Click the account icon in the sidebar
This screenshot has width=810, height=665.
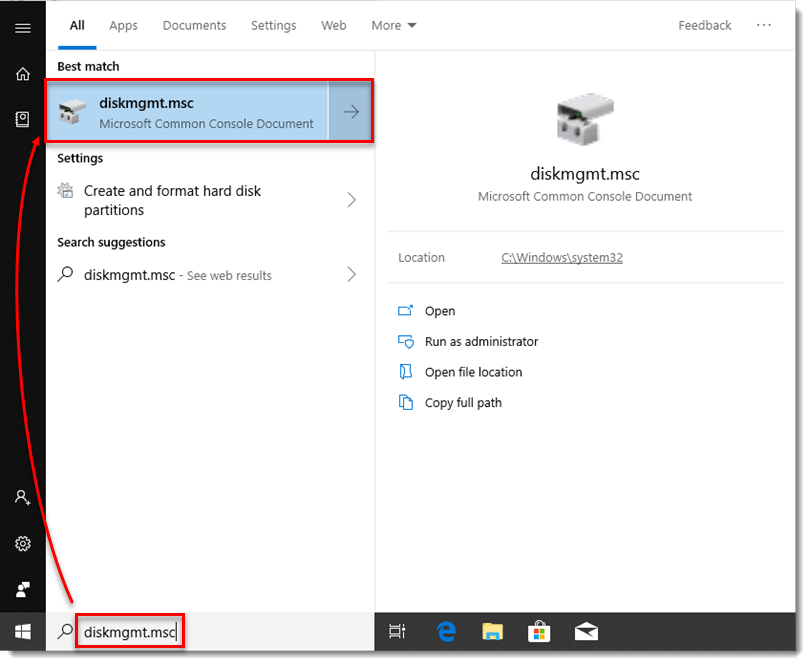(22, 497)
